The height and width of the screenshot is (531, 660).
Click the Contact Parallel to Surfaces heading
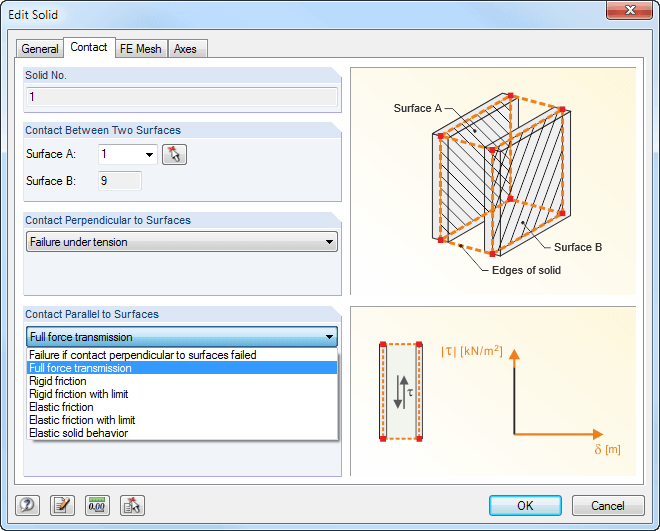[92, 314]
